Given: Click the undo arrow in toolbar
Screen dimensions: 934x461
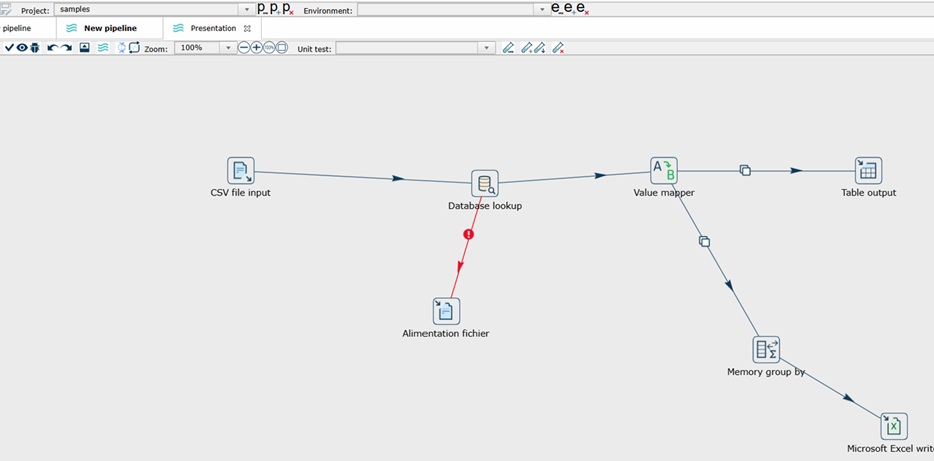Looking at the screenshot, I should tap(52, 48).
